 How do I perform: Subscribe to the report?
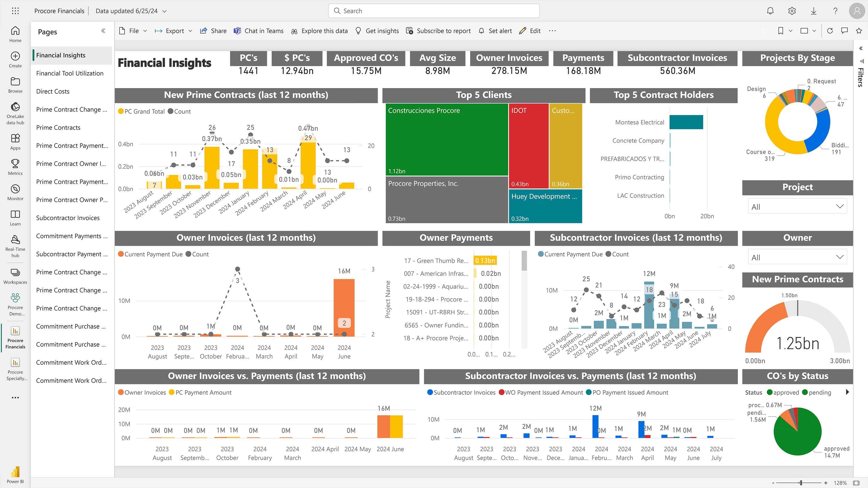click(x=438, y=31)
